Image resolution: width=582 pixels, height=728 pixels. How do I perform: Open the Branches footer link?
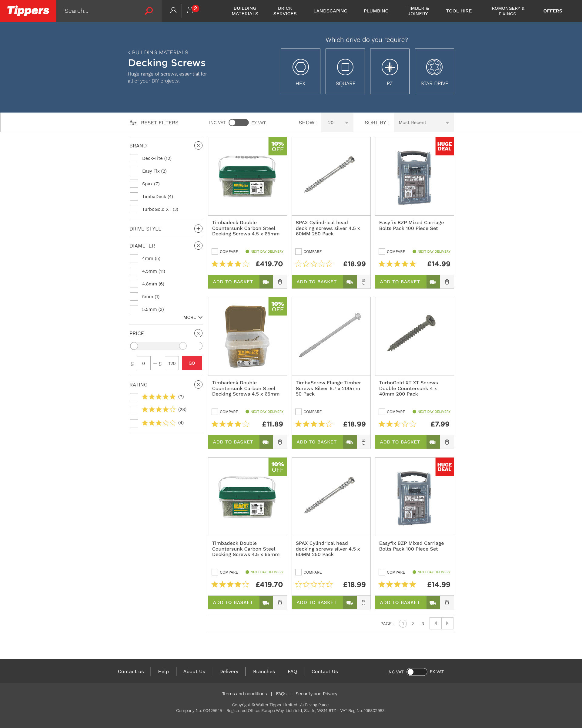click(264, 671)
